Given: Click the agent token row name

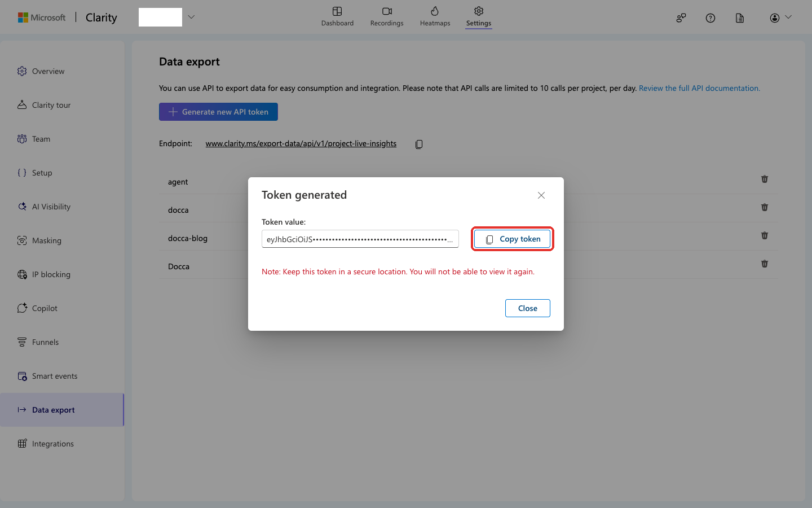Looking at the screenshot, I should [x=178, y=182].
